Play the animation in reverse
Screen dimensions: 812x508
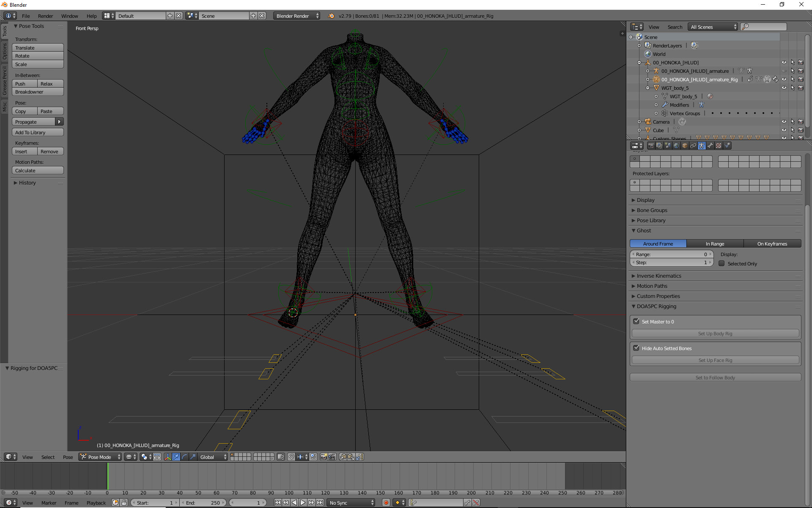(x=294, y=502)
